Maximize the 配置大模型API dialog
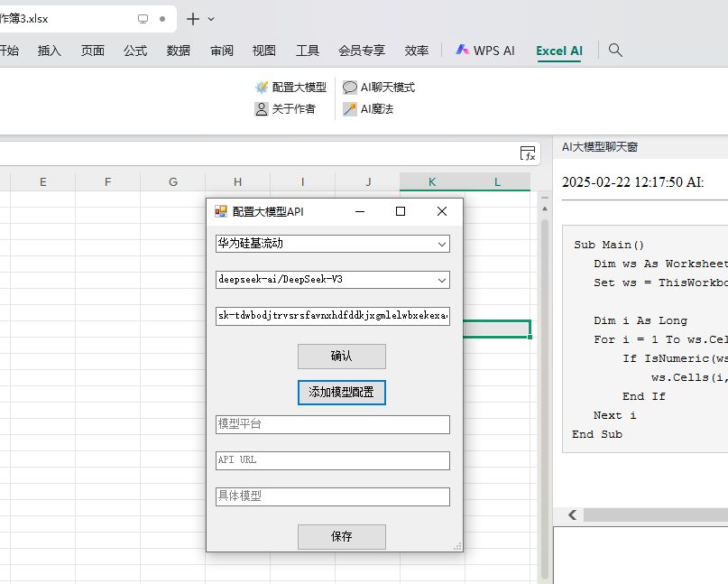Image resolution: width=728 pixels, height=584 pixels. tap(401, 212)
